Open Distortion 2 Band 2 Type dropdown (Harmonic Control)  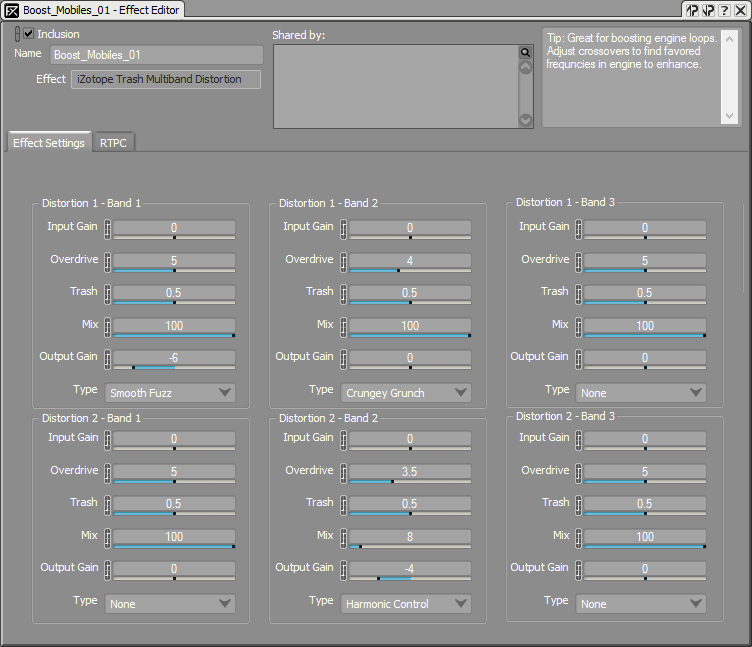(406, 604)
